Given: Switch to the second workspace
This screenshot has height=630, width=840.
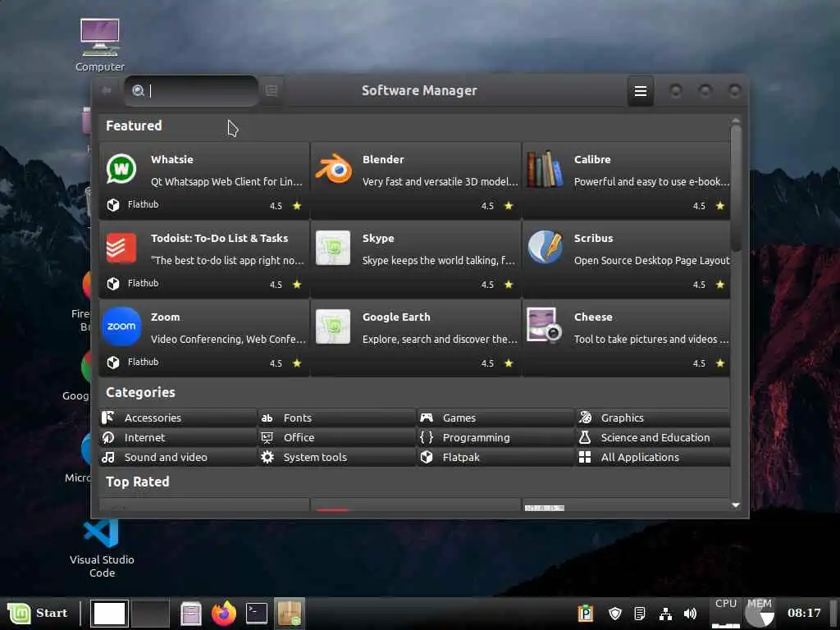Looking at the screenshot, I should [151, 614].
